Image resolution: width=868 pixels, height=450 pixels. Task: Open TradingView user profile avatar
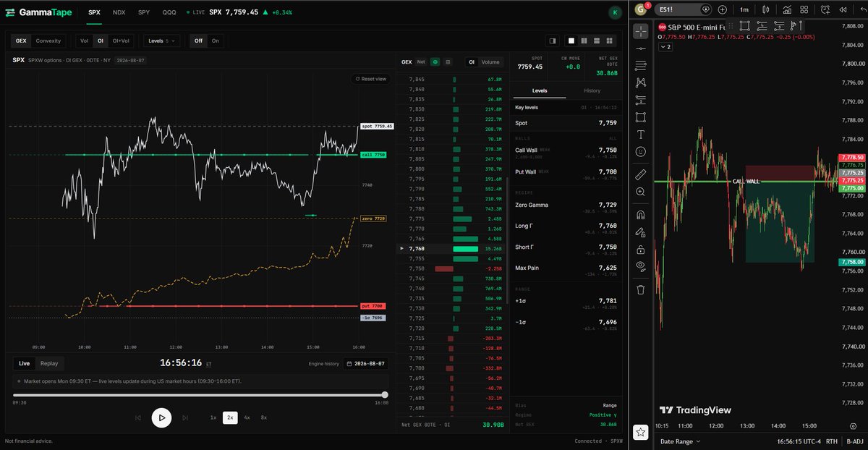pos(641,9)
